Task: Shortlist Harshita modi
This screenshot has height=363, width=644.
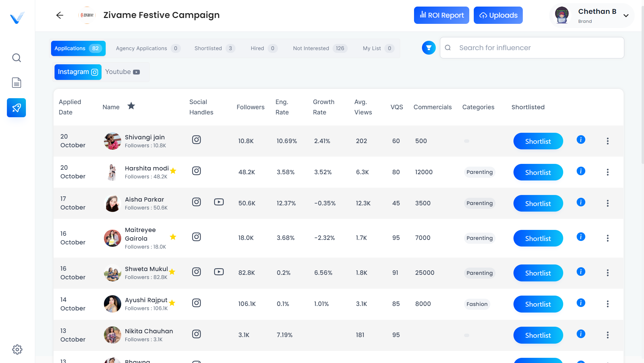Action: pos(538,172)
